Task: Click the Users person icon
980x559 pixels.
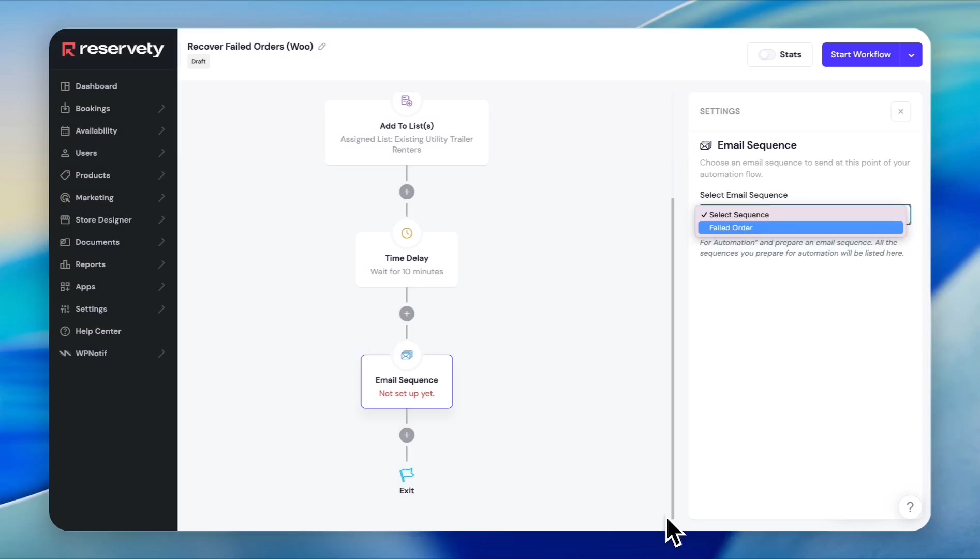Action: (65, 153)
